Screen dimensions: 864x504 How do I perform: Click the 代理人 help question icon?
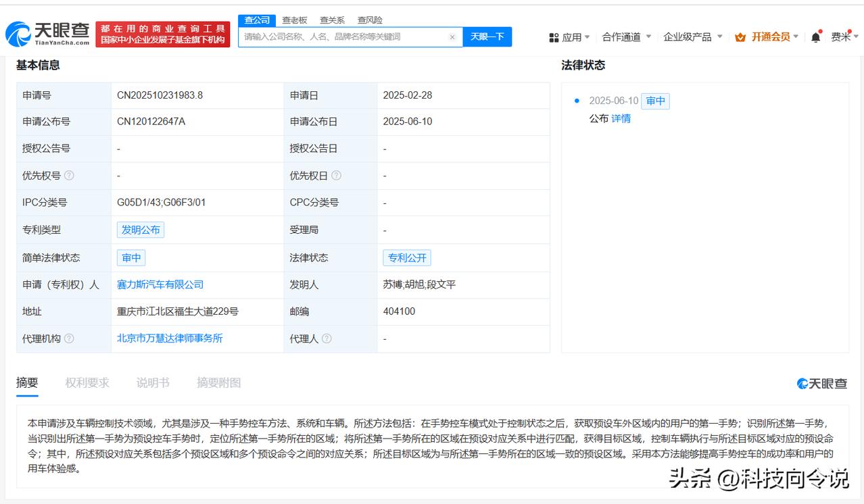(327, 338)
